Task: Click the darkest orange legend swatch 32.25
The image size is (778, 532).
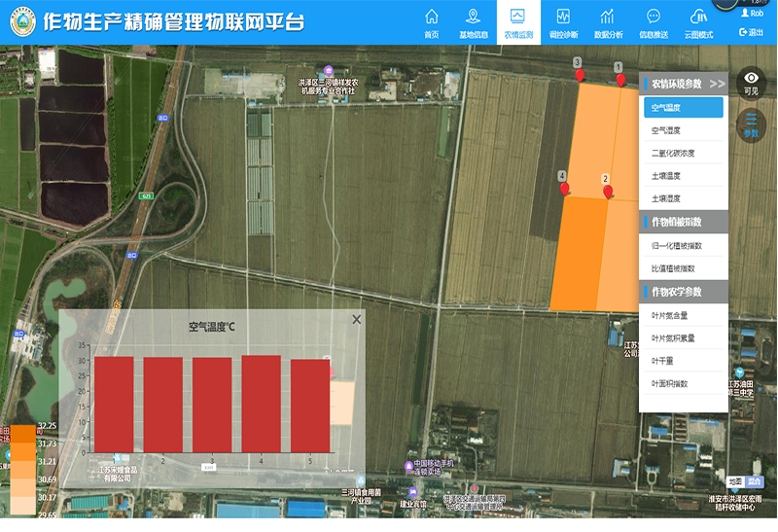Action: click(x=23, y=434)
